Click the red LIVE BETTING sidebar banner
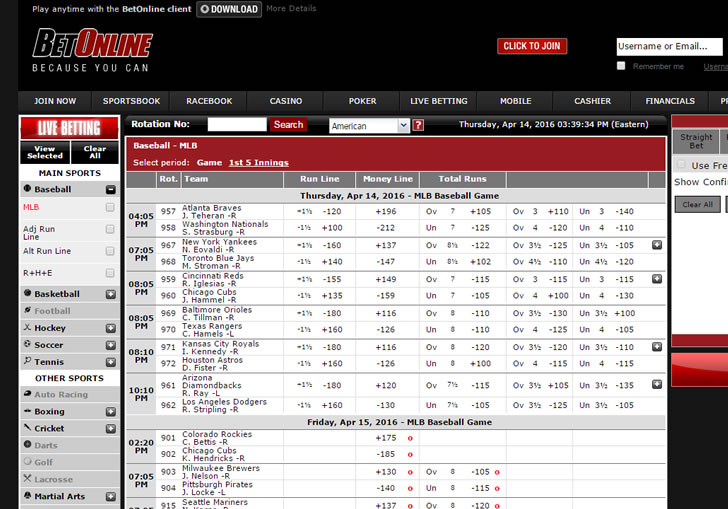 (69, 128)
